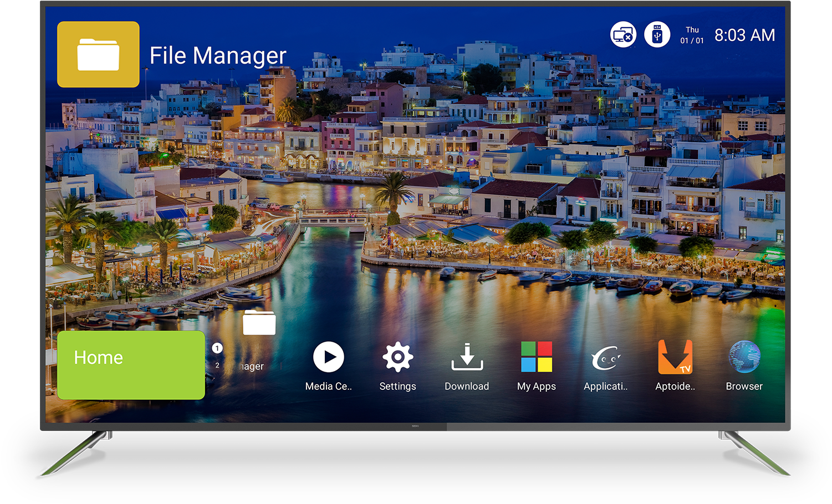This screenshot has height=504, width=832.
Task: Open the yellow File Manager tile
Action: pos(98,54)
